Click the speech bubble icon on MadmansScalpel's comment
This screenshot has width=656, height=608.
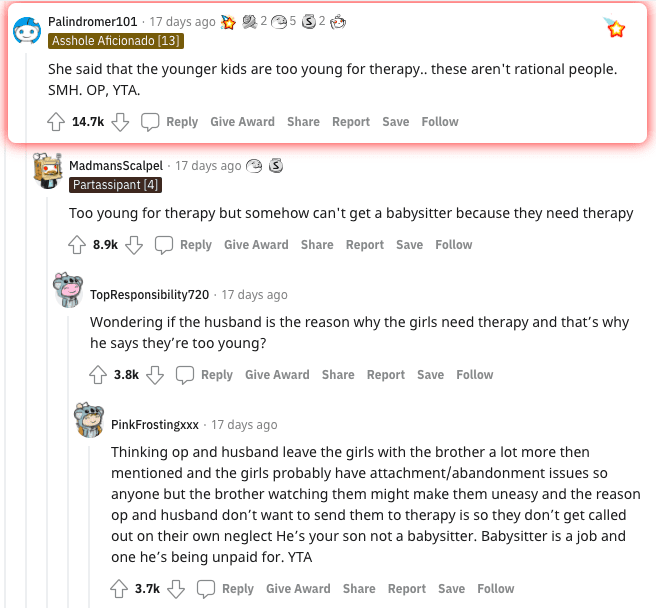(x=164, y=245)
